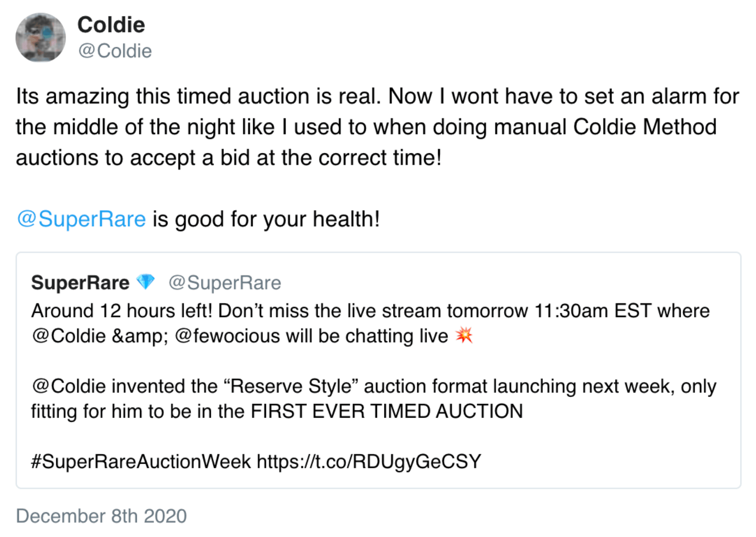Click Coldie's profile avatar picture
Image resolution: width=756 pixels, height=537 pixels.
pos(41,37)
